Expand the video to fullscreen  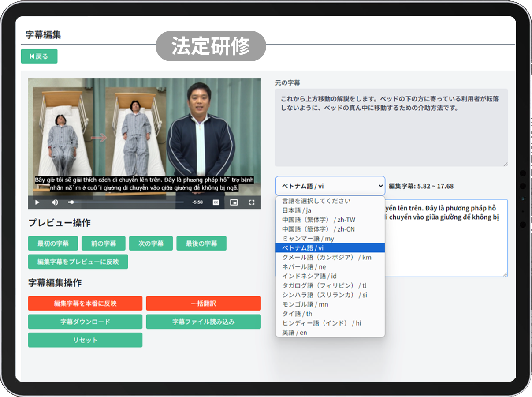(x=252, y=202)
